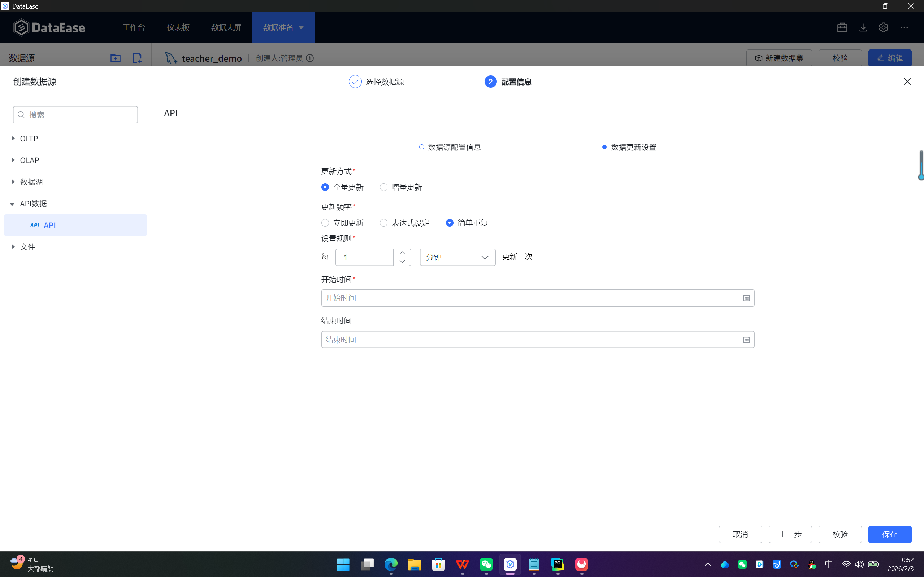
Task: Click the toolbox icon in top header
Action: point(842,27)
